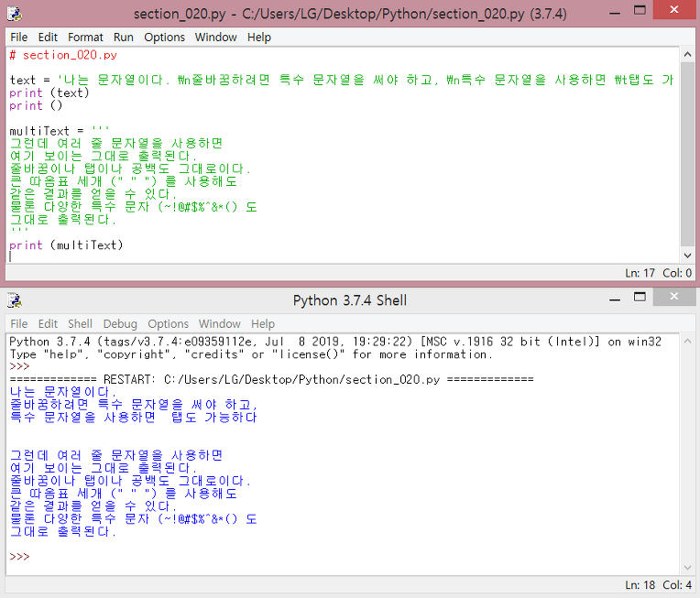Click the 'print (text)' code line
Image resolution: width=700 pixels, height=598 pixels.
tap(49, 92)
